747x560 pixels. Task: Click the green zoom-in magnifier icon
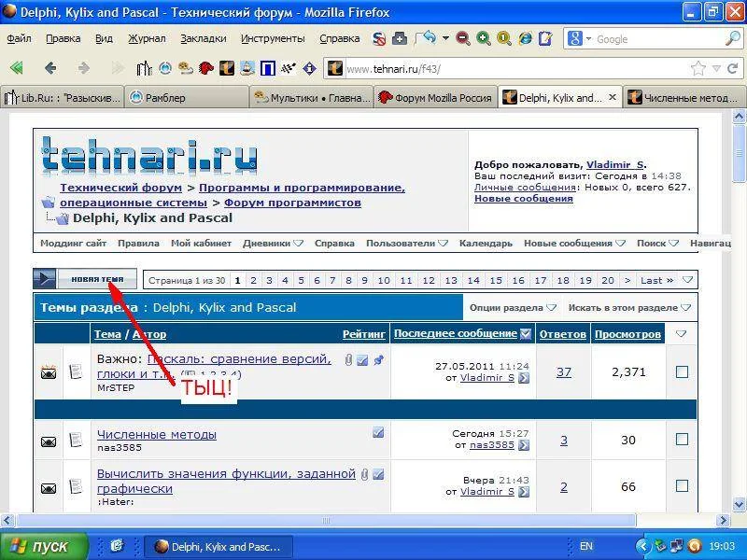click(484, 38)
